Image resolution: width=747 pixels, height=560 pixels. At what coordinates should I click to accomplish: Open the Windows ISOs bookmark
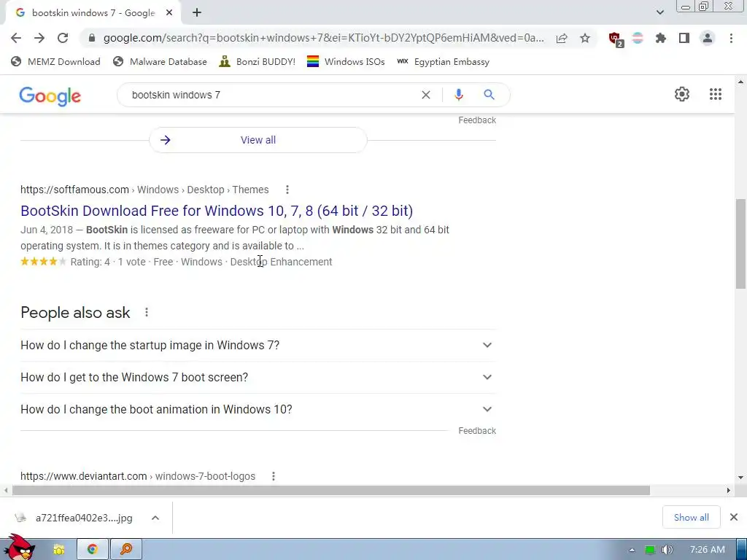click(x=346, y=62)
